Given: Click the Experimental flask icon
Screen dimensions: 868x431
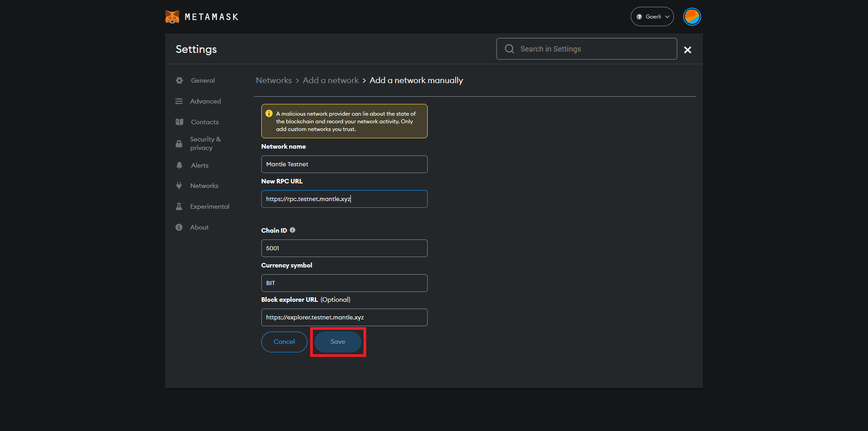Looking at the screenshot, I should tap(179, 206).
